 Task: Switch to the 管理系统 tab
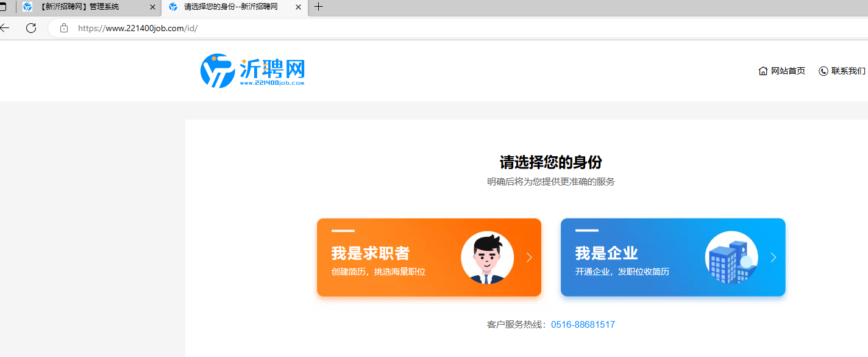coord(88,7)
